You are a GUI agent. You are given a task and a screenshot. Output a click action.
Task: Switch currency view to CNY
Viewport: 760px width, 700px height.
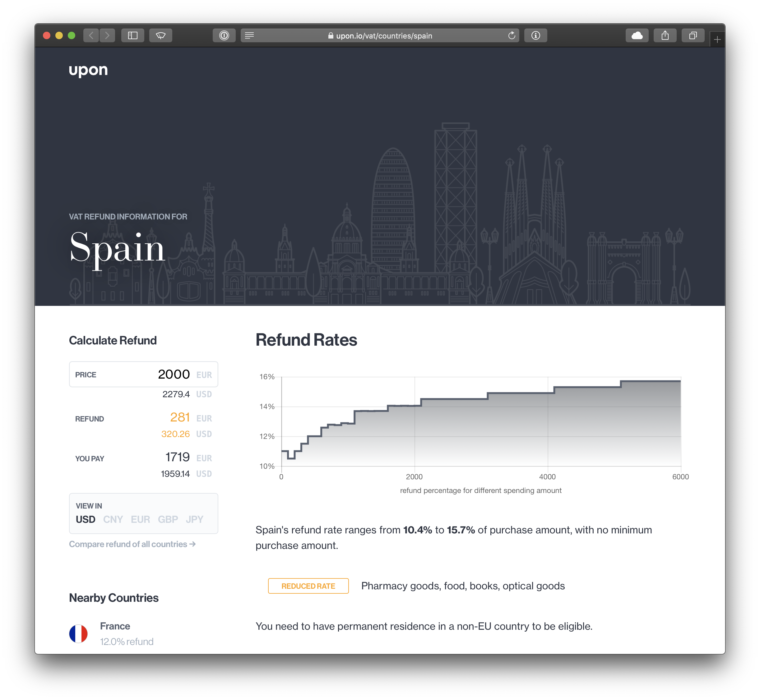click(x=113, y=519)
